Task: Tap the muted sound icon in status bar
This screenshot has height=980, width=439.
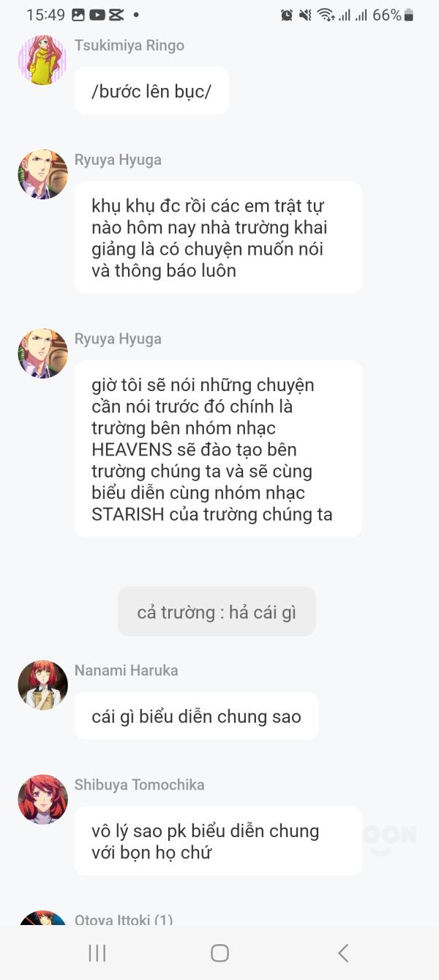Action: pyautogui.click(x=305, y=15)
